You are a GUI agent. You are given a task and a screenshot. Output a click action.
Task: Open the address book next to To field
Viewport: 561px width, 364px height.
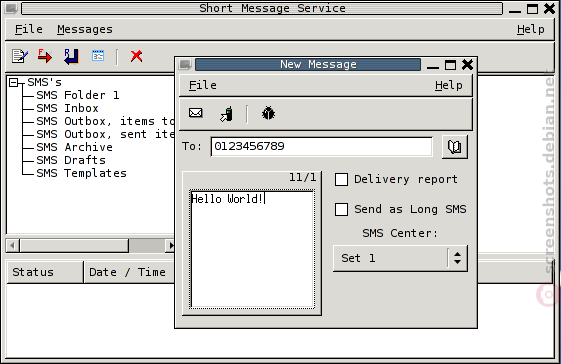(x=455, y=147)
